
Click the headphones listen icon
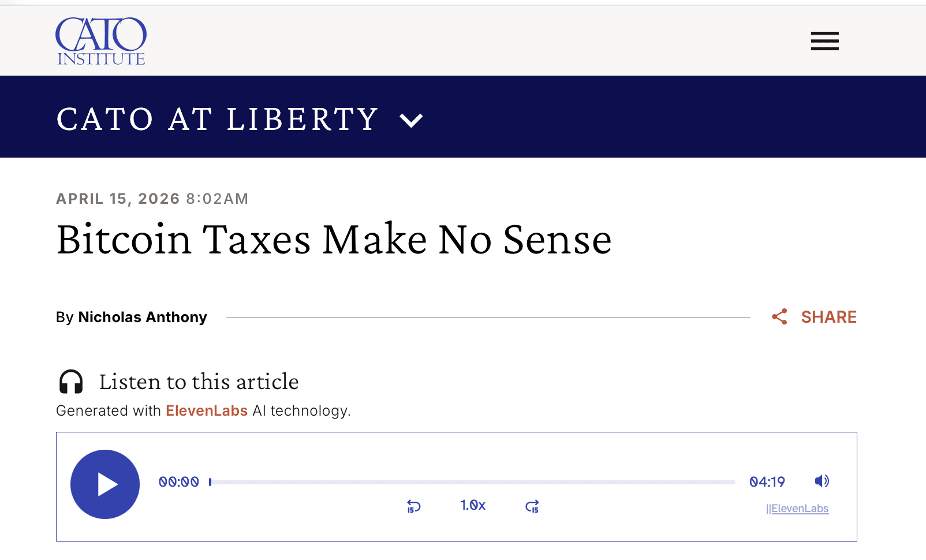[x=71, y=382]
